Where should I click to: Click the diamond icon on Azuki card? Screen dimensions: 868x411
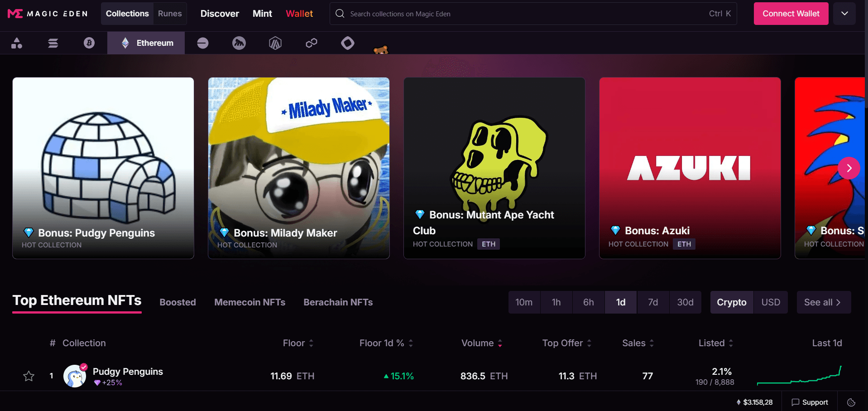(x=615, y=230)
